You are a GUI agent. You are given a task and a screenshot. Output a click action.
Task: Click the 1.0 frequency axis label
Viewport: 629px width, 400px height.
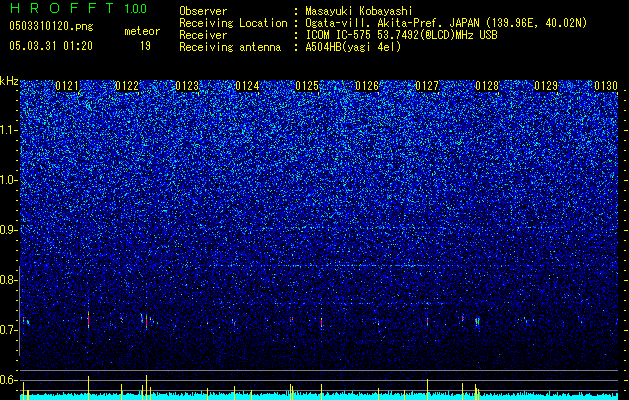(8, 180)
